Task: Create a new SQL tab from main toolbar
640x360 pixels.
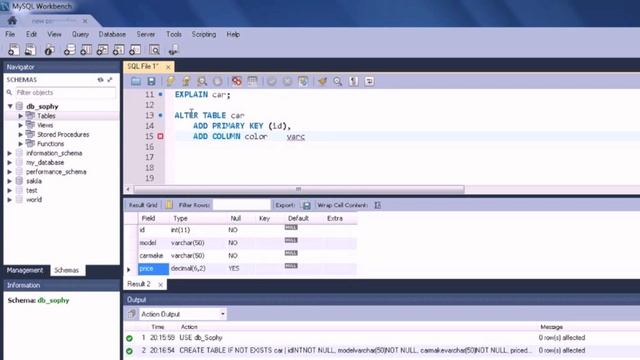Action: pos(13,50)
